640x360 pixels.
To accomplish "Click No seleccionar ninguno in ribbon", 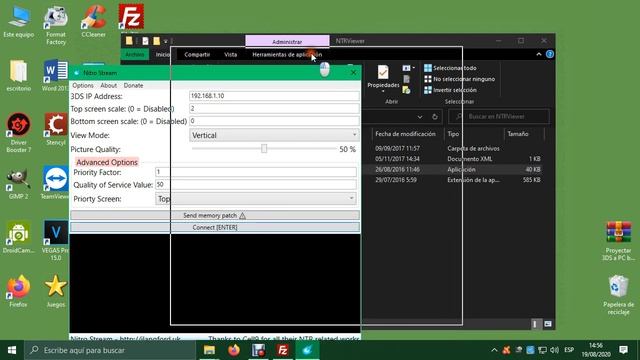I will coord(460,79).
